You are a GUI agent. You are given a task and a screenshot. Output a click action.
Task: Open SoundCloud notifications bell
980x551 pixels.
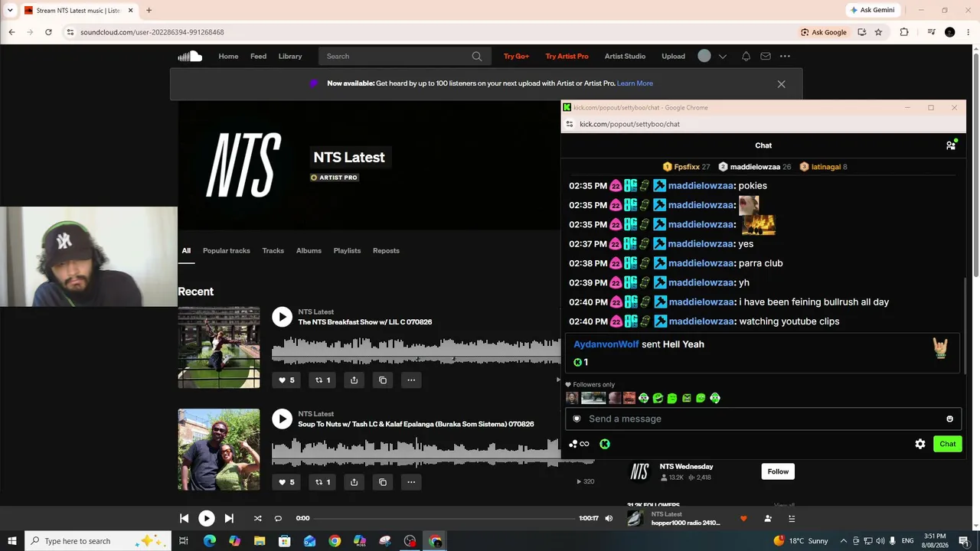(x=746, y=56)
